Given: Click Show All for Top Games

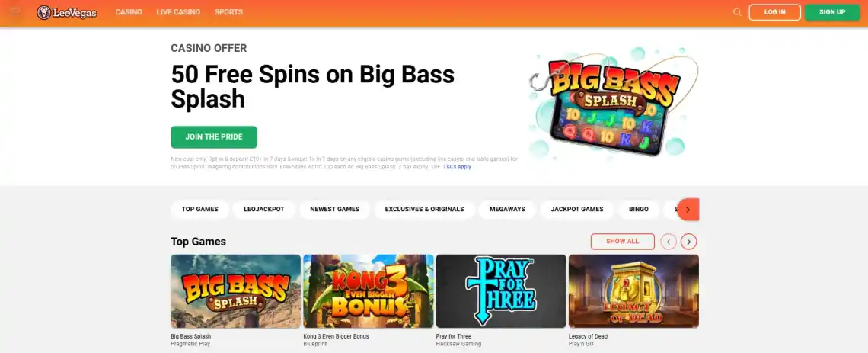Looking at the screenshot, I should coord(622,242).
